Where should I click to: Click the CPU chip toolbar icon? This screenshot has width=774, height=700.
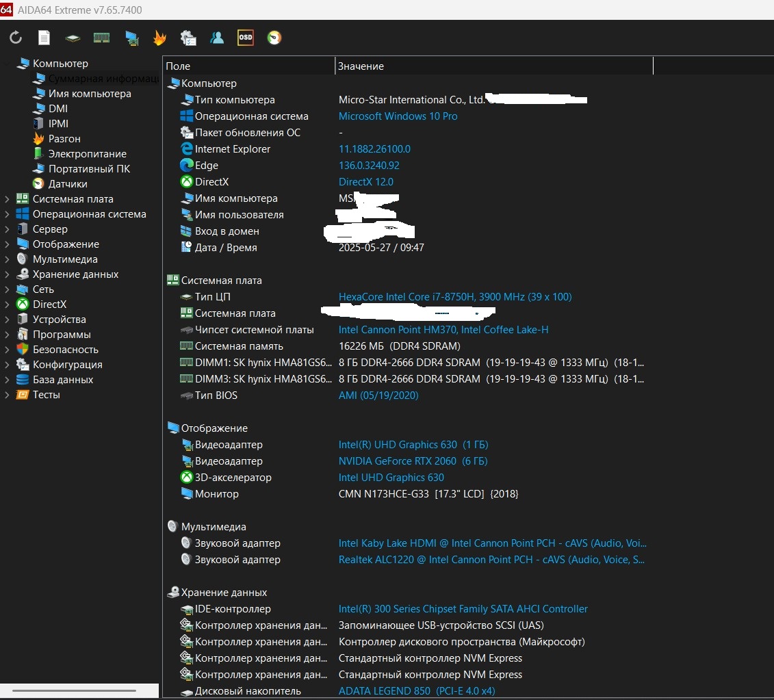pyautogui.click(x=73, y=38)
